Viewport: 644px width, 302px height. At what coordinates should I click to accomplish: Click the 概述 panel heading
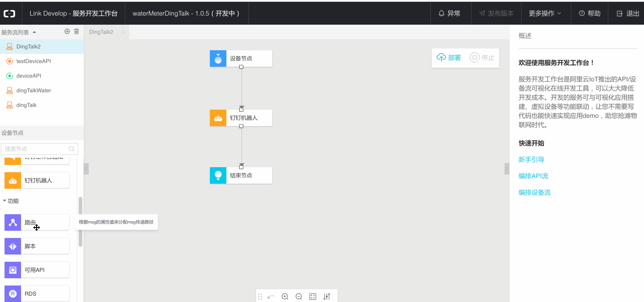pos(525,36)
